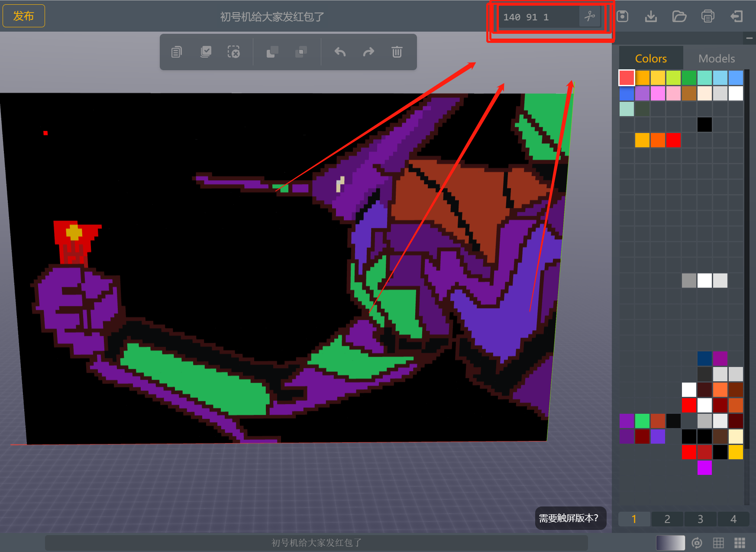Switch to the Colors tab
756x552 pixels.
point(651,58)
